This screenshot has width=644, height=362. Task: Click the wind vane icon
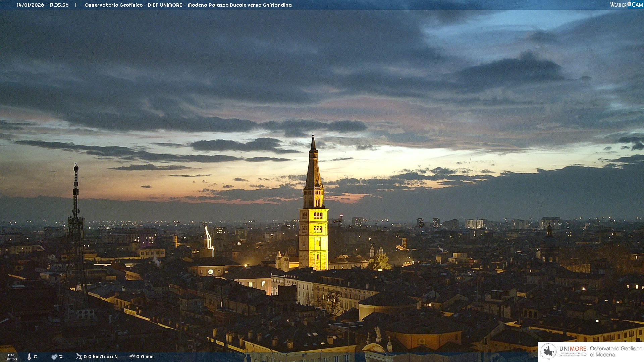[79, 357]
